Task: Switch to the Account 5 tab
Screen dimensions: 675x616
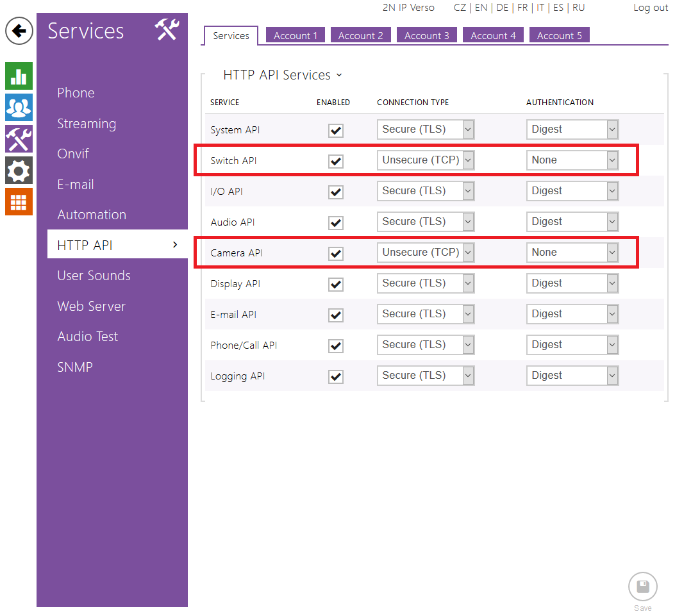Action: coord(559,35)
